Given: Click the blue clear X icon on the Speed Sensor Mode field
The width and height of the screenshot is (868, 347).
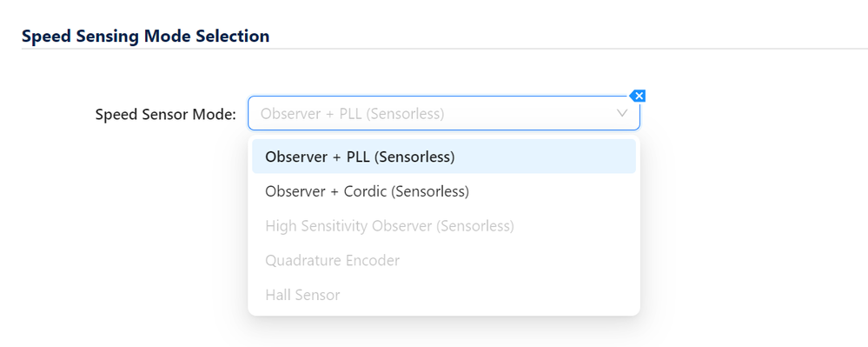Looking at the screenshot, I should coord(639,96).
